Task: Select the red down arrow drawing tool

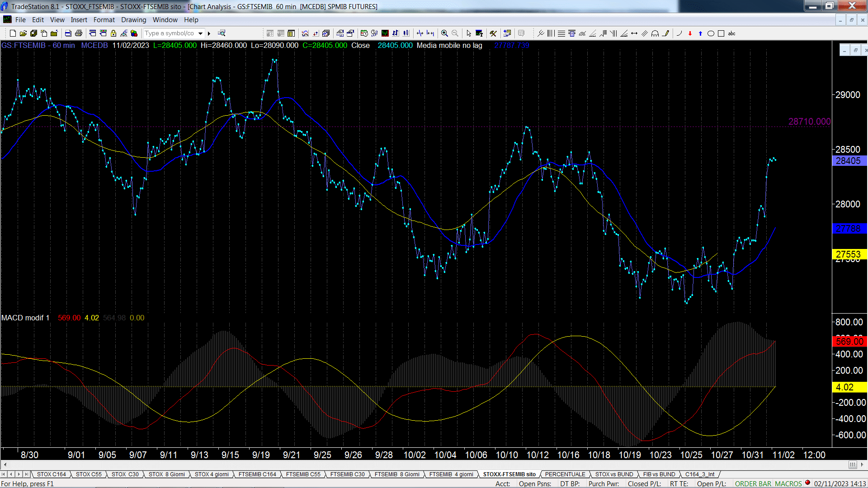Action: [690, 33]
